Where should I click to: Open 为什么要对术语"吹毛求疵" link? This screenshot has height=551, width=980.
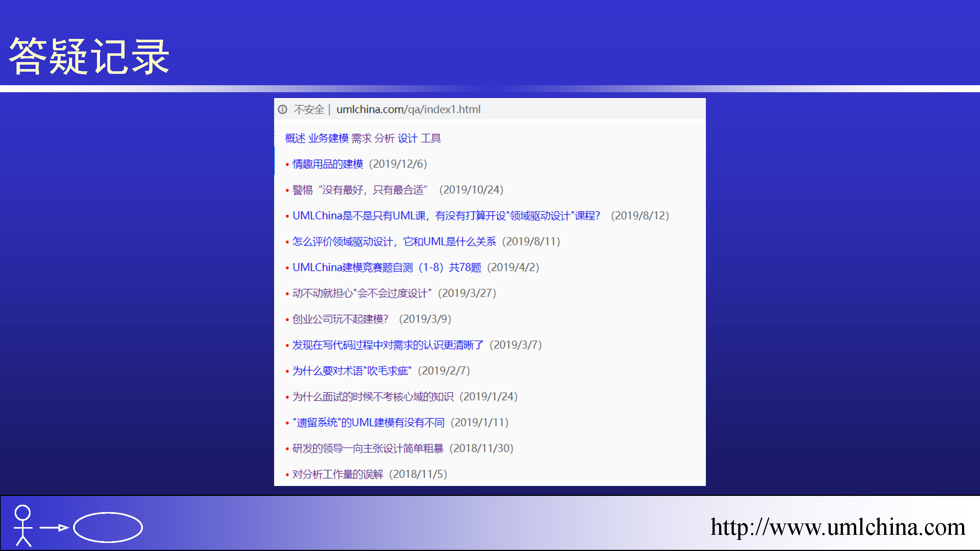[x=352, y=371]
